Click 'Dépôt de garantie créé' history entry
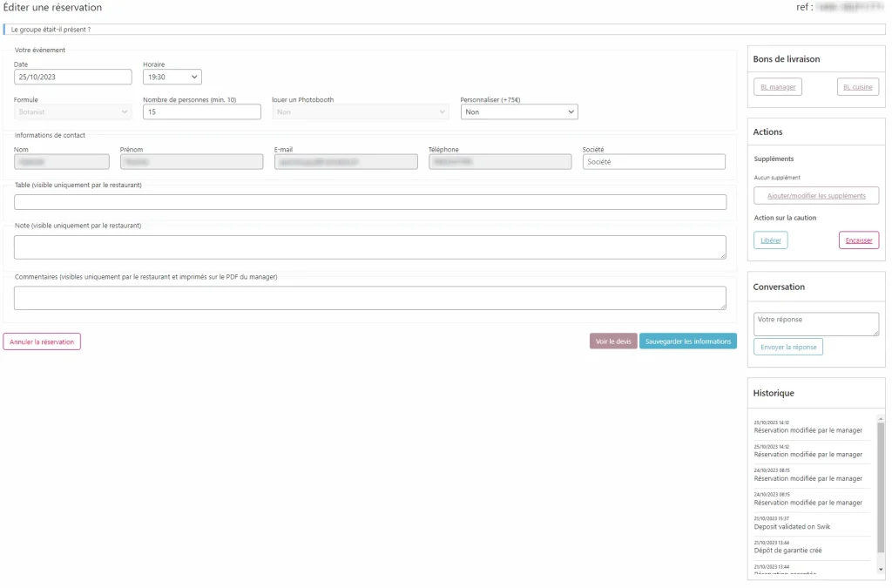 coord(787,551)
